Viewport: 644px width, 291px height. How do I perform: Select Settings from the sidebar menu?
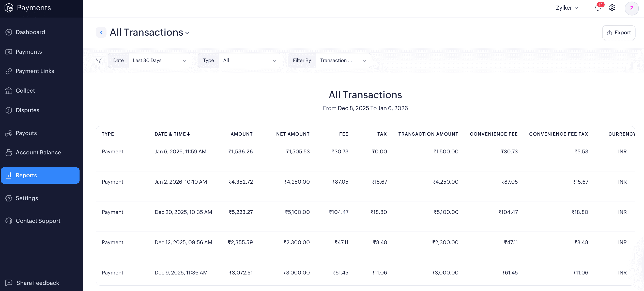(27, 198)
